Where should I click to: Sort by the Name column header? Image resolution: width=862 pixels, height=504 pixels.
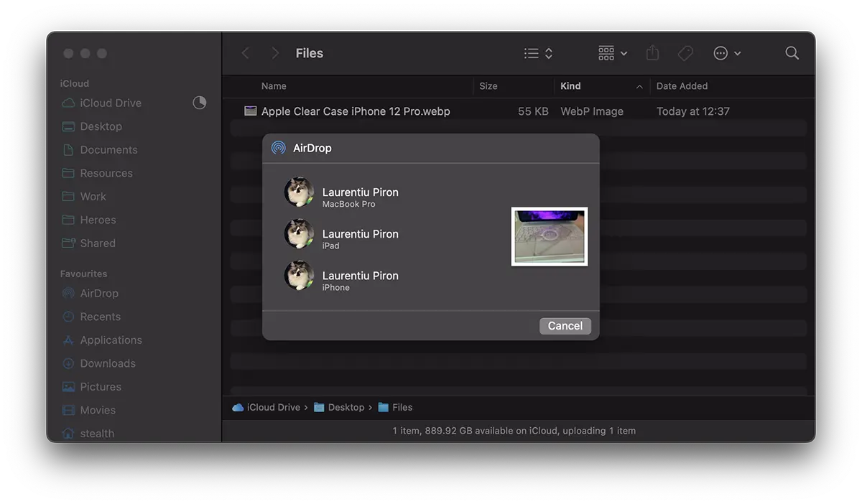coord(274,86)
